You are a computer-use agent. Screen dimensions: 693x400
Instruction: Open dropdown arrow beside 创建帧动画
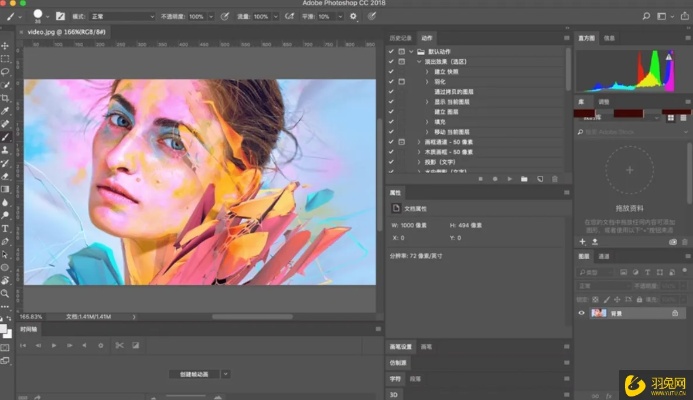click(225, 374)
